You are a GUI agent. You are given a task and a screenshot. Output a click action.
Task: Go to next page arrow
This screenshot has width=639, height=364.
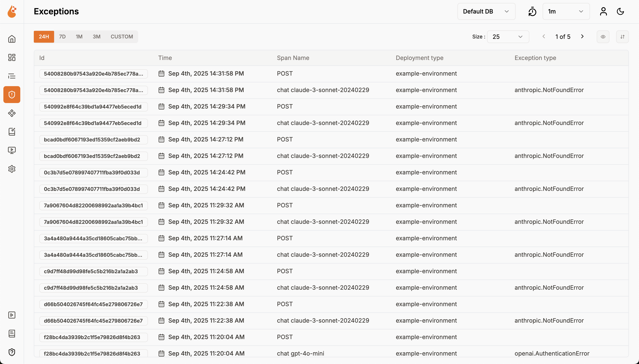(582, 37)
